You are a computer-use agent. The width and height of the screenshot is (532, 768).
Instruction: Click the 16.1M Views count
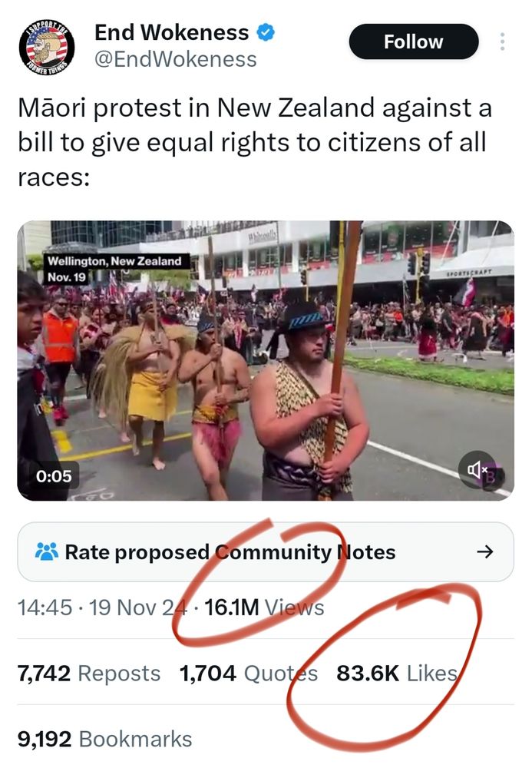(264, 607)
